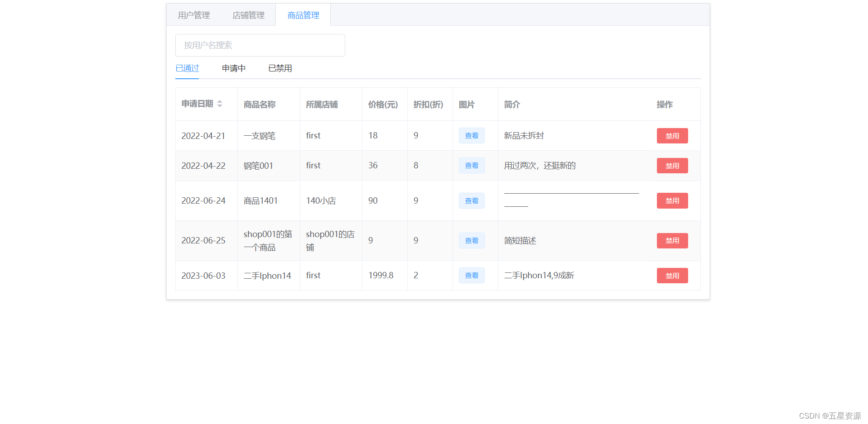Disable the 一支钢笔 product

point(672,135)
